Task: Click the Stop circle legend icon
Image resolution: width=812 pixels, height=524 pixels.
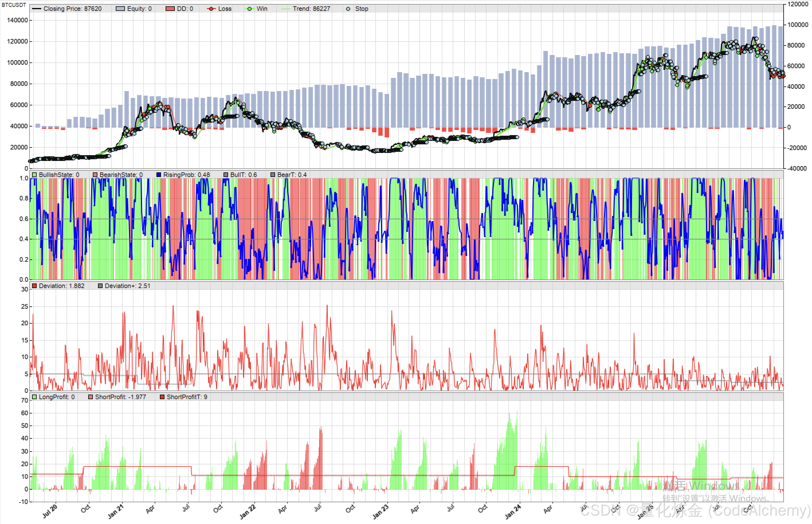Action: 348,9
